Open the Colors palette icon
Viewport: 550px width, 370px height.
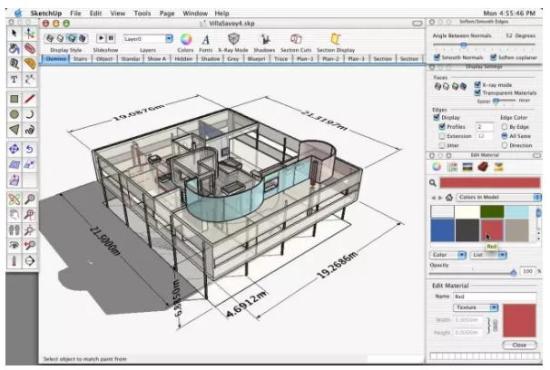click(x=186, y=39)
